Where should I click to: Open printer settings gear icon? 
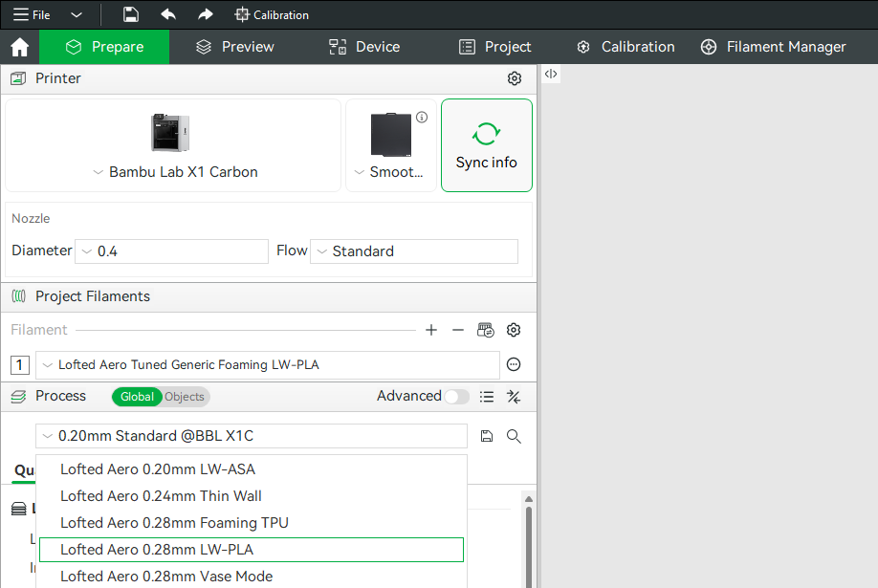(x=514, y=78)
